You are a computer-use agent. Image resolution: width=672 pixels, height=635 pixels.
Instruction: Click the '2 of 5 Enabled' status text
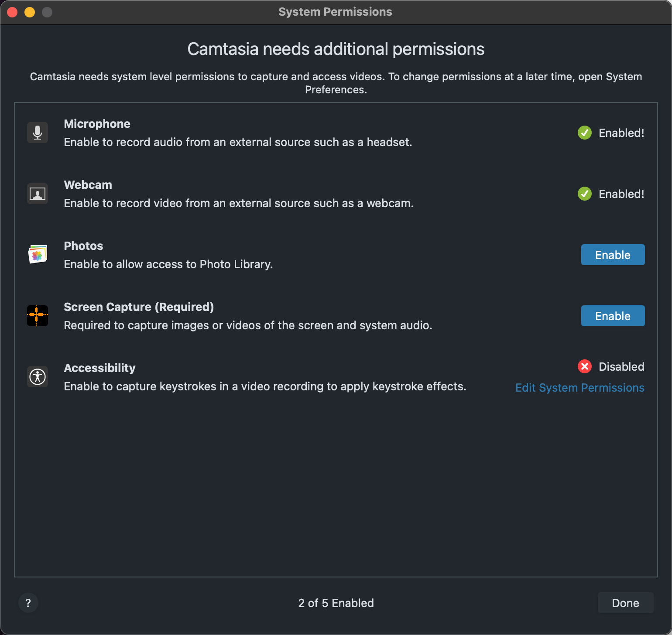click(x=336, y=603)
